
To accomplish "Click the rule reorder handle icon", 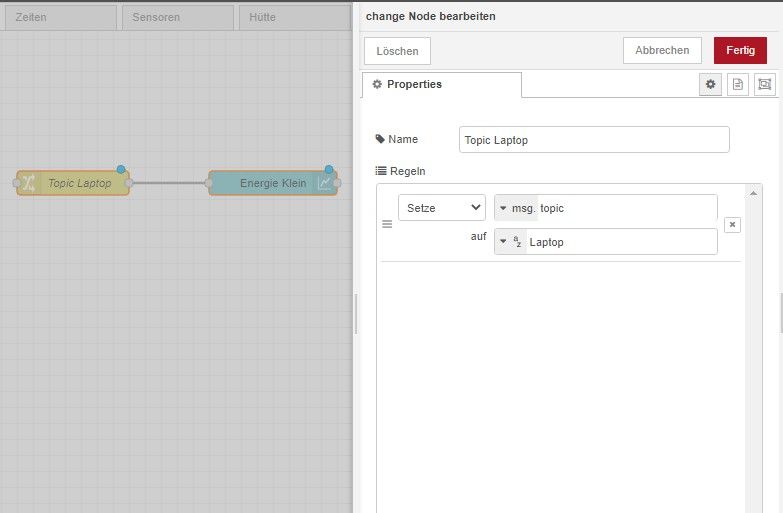I will 387,224.
